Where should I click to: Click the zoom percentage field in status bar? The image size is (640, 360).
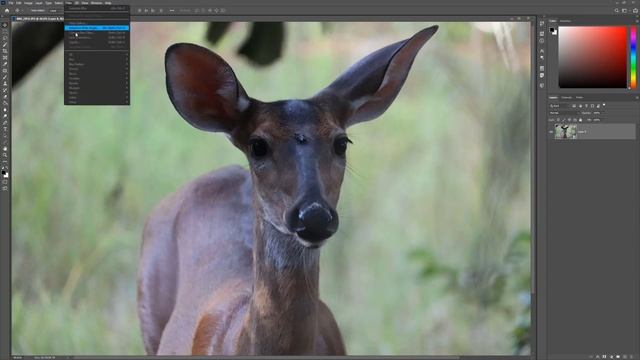pyautogui.click(x=17, y=358)
